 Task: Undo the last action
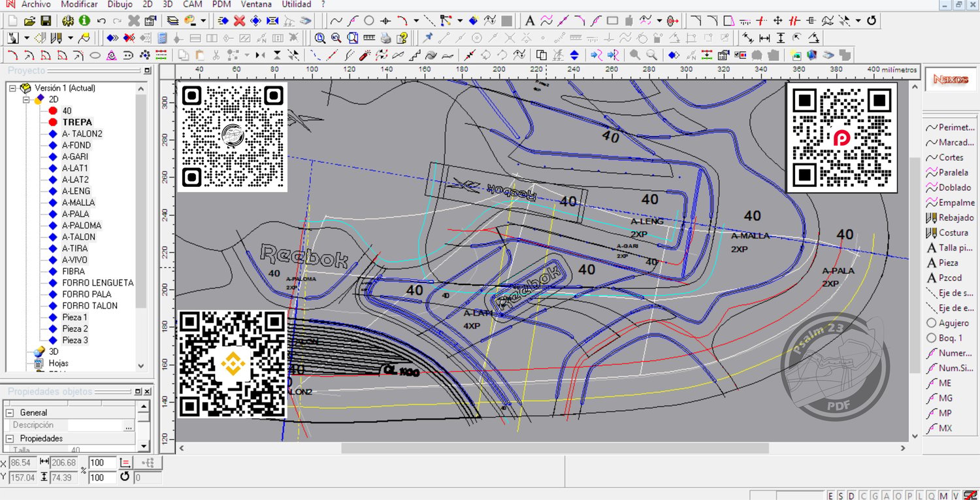pyautogui.click(x=101, y=21)
